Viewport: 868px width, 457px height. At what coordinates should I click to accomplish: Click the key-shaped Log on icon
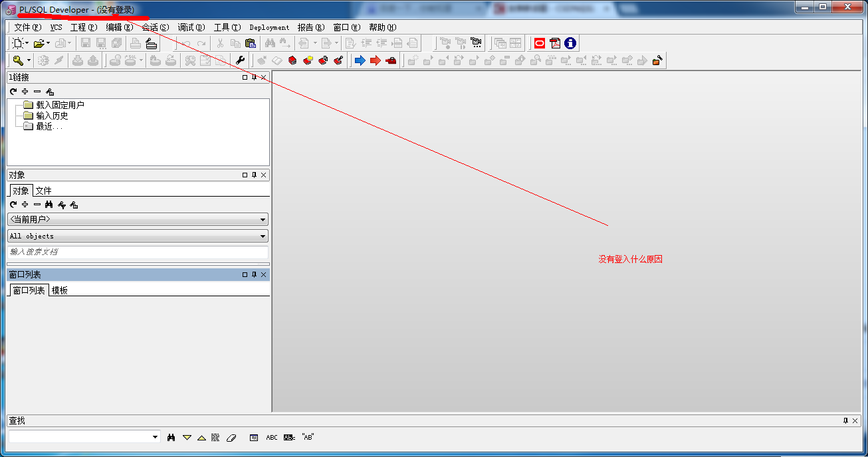[x=18, y=60]
